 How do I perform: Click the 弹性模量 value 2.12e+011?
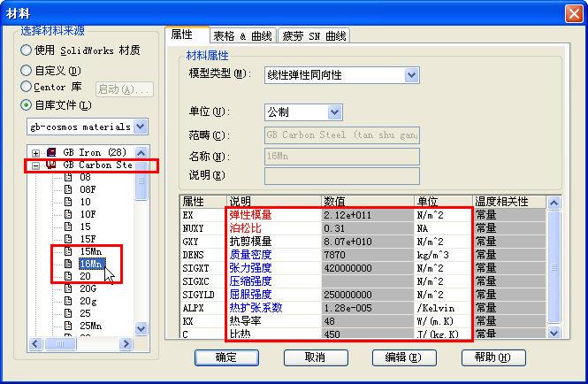point(368,215)
